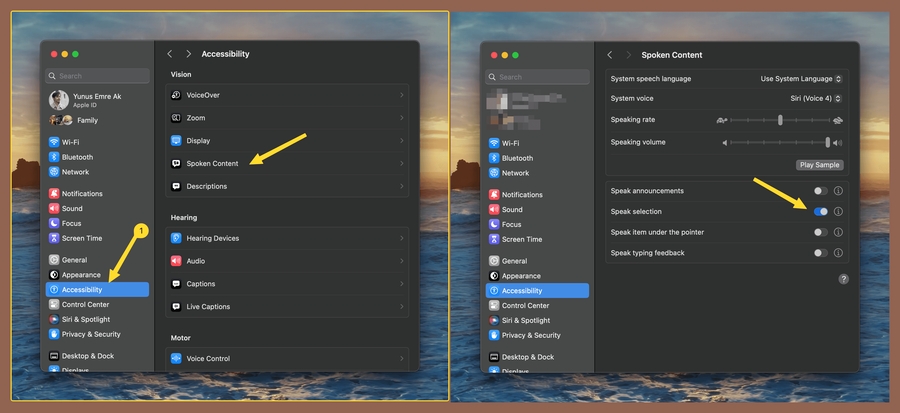Enable the Speak announcements switch
This screenshot has width=900, height=413.
821,191
